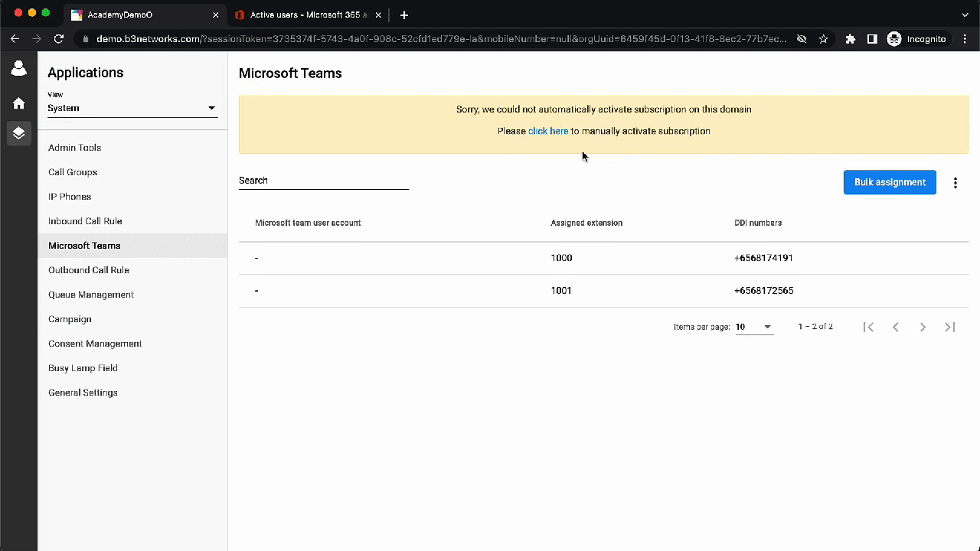Jump to first page of table
Image resolution: width=980 pixels, height=551 pixels.
coord(868,327)
